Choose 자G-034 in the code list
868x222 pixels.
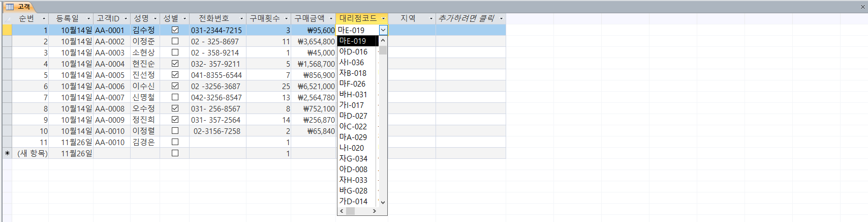click(353, 158)
